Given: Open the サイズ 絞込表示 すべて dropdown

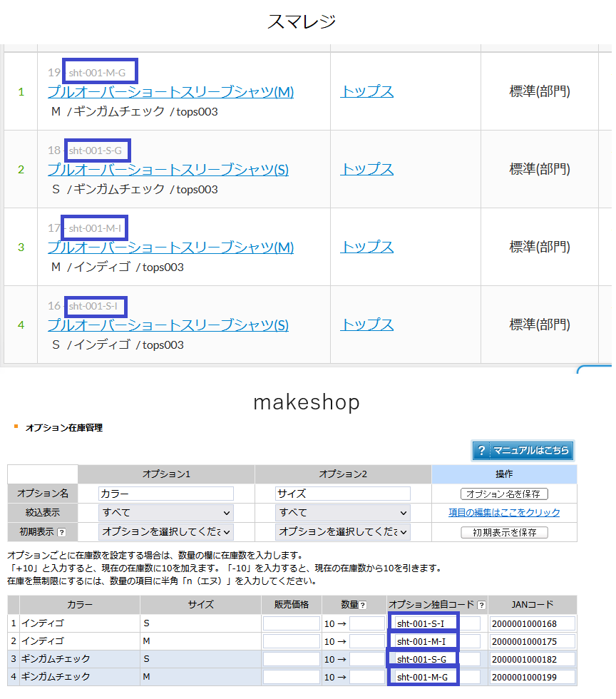Looking at the screenshot, I should [342, 512].
